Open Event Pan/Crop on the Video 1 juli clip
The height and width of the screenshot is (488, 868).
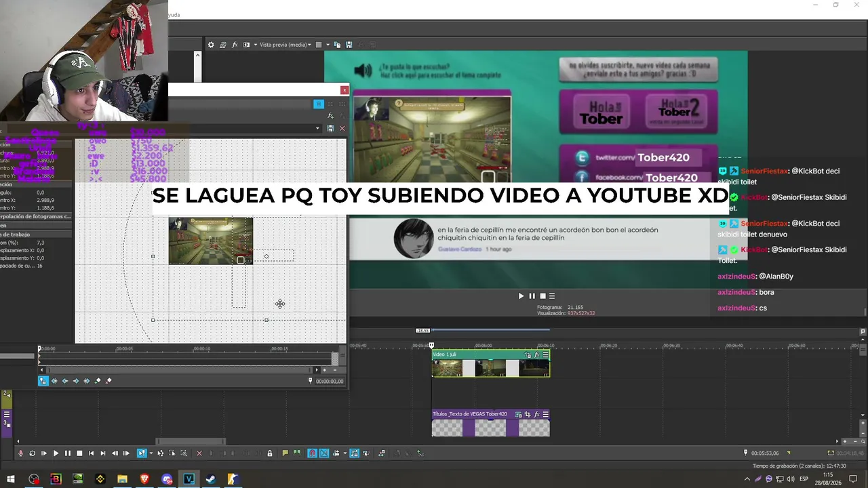click(528, 354)
